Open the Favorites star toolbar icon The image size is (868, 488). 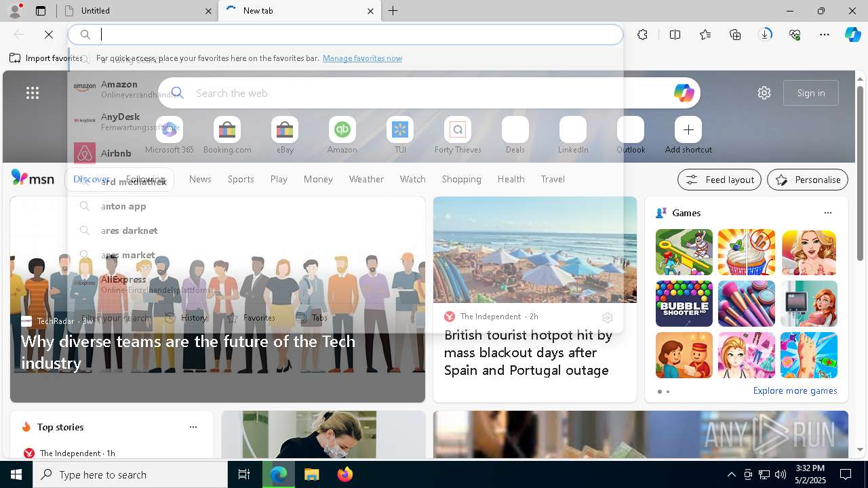pos(705,35)
